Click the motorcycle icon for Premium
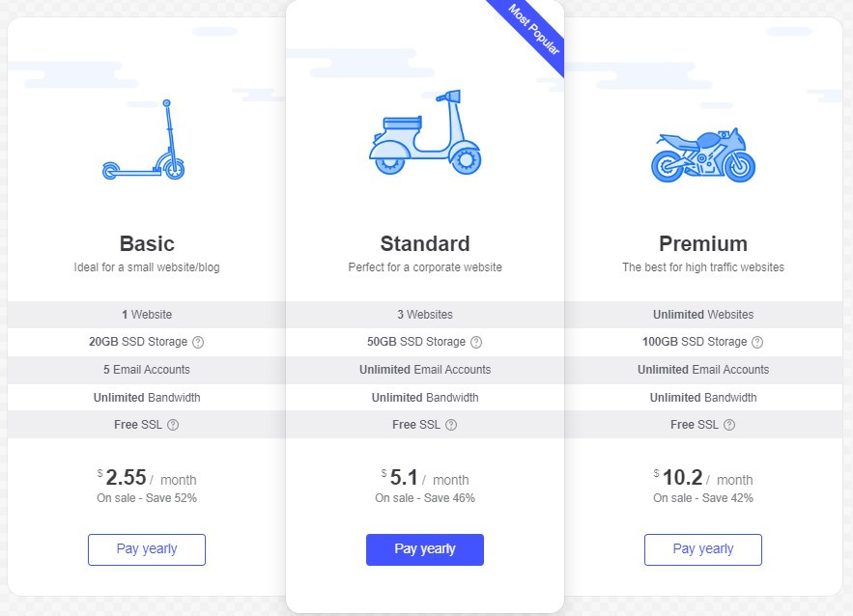 pos(703,154)
